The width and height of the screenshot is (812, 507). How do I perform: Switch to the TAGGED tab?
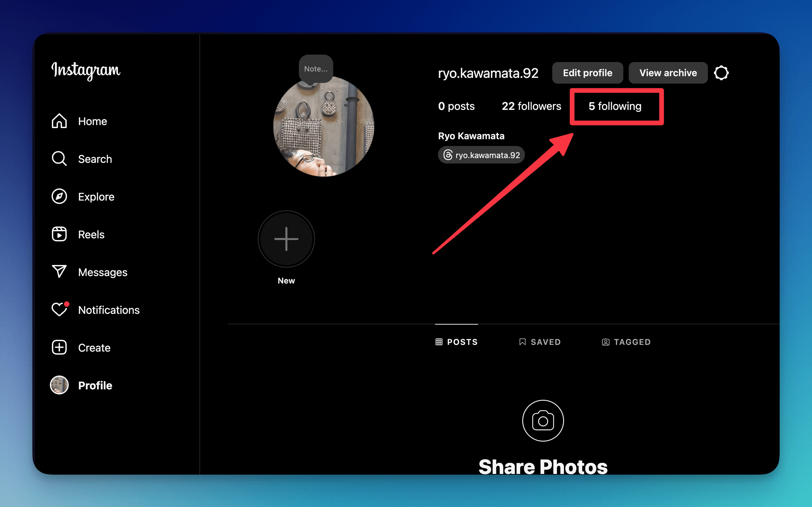[x=626, y=342]
